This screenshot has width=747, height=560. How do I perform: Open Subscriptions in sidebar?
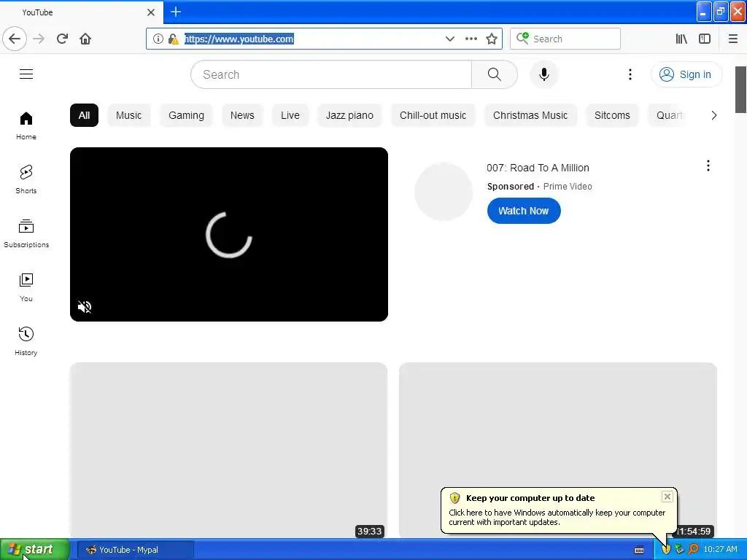click(26, 233)
